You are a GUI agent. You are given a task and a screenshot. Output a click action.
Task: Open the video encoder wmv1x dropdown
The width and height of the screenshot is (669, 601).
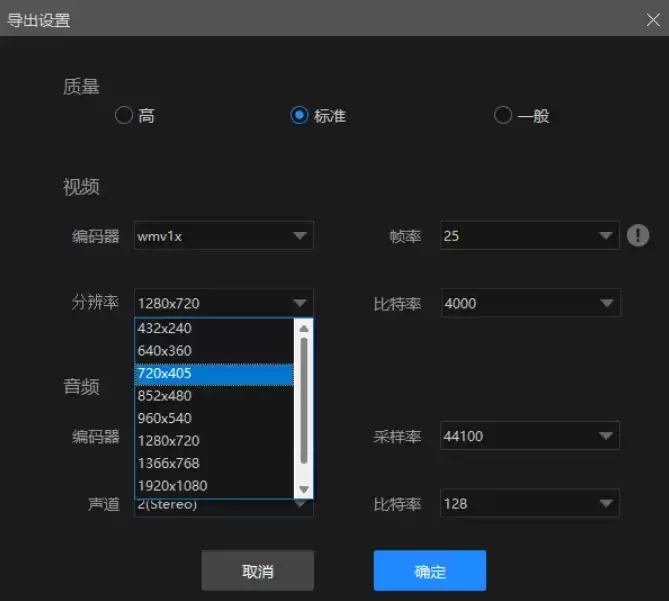pos(224,235)
